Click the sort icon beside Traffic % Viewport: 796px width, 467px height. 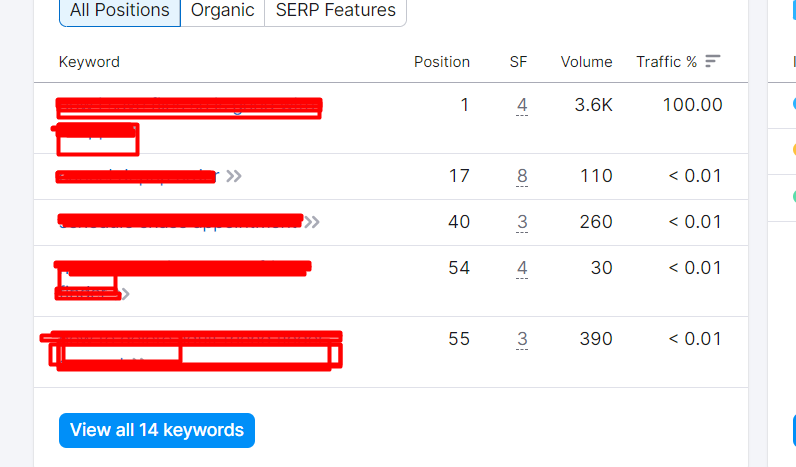713,61
